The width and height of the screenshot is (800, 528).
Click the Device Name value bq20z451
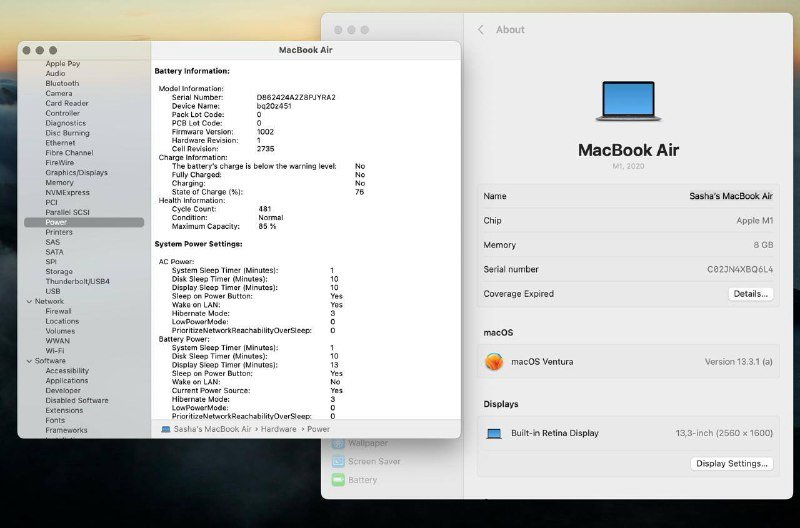click(x=274, y=106)
